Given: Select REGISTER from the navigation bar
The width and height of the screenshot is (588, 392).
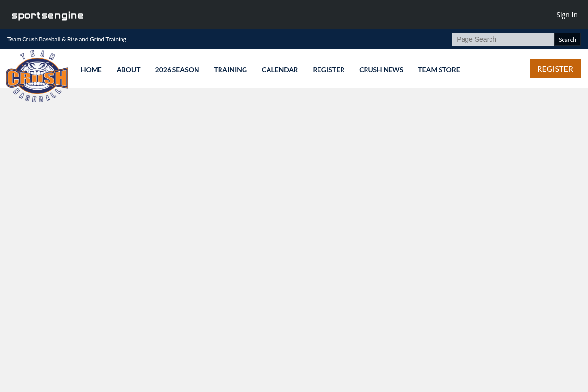Looking at the screenshot, I should (x=328, y=69).
